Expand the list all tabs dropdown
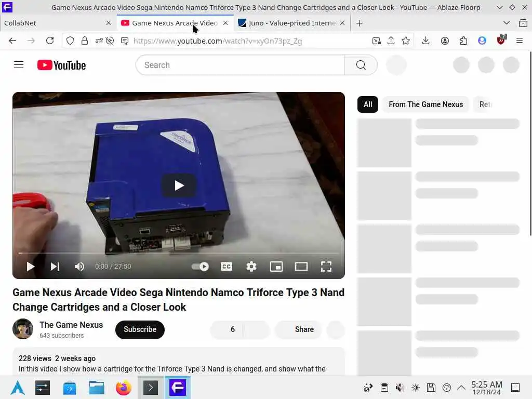The image size is (532, 399). 507,23
